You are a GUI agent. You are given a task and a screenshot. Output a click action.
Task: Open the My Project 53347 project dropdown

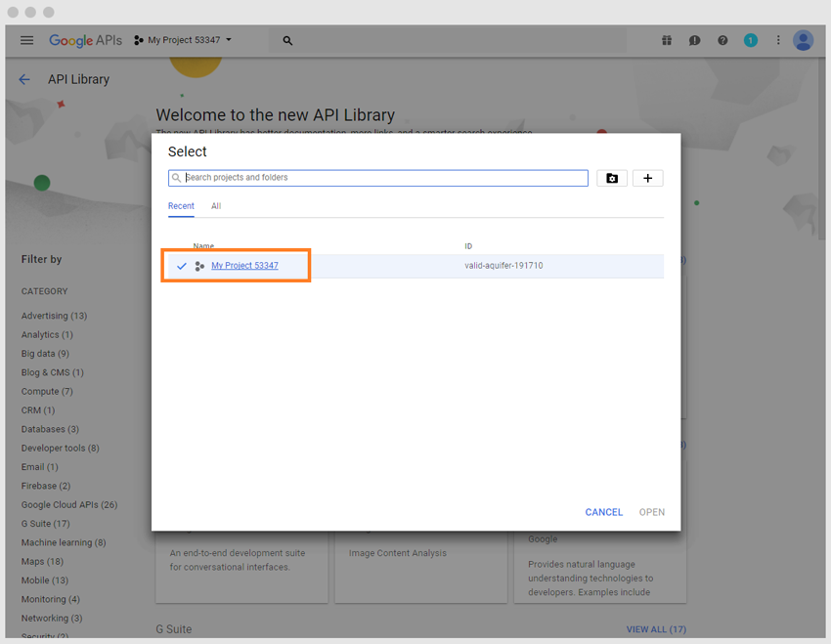pyautogui.click(x=183, y=40)
